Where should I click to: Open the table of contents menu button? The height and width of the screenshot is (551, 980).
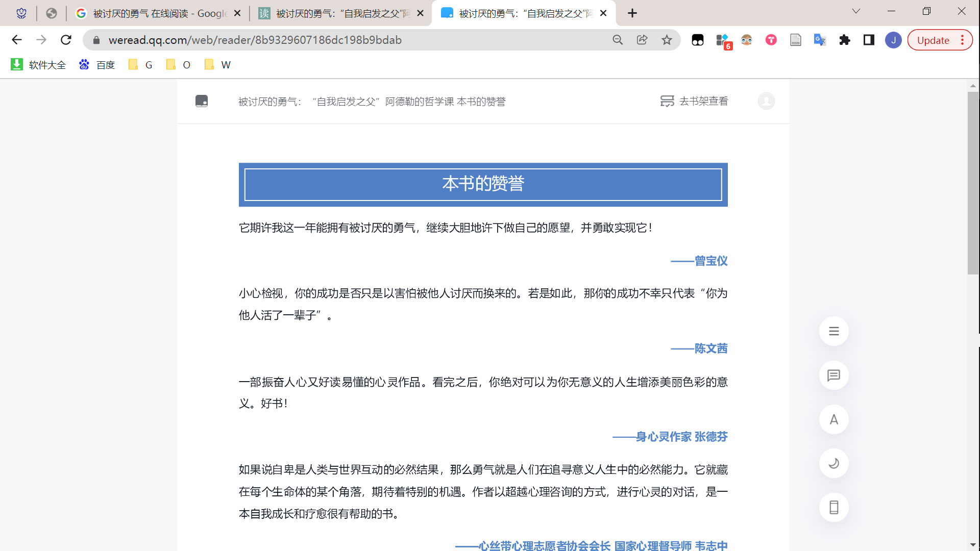point(834,331)
